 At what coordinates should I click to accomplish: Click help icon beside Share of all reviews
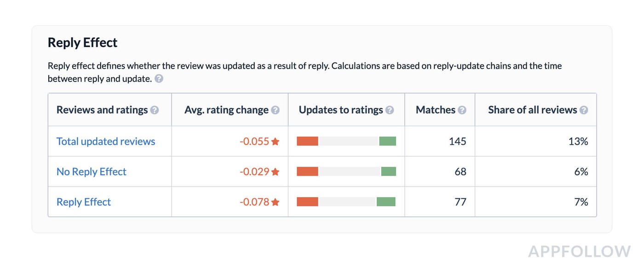[x=584, y=110]
